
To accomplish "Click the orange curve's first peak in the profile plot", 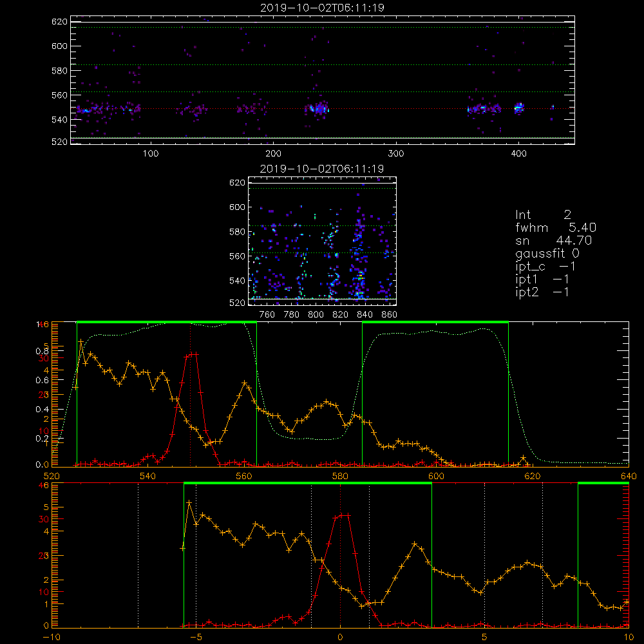I will 81,342.
